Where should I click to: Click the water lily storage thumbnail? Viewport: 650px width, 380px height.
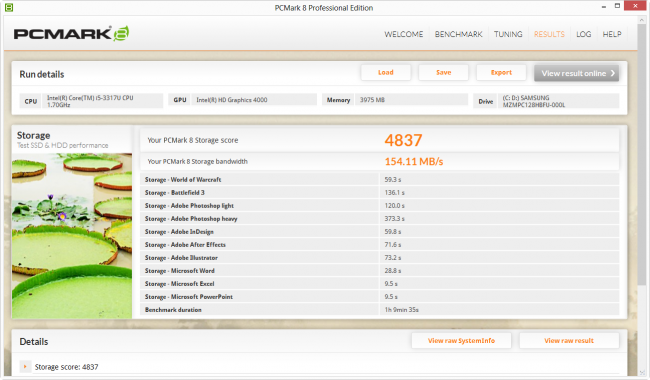coord(72,236)
